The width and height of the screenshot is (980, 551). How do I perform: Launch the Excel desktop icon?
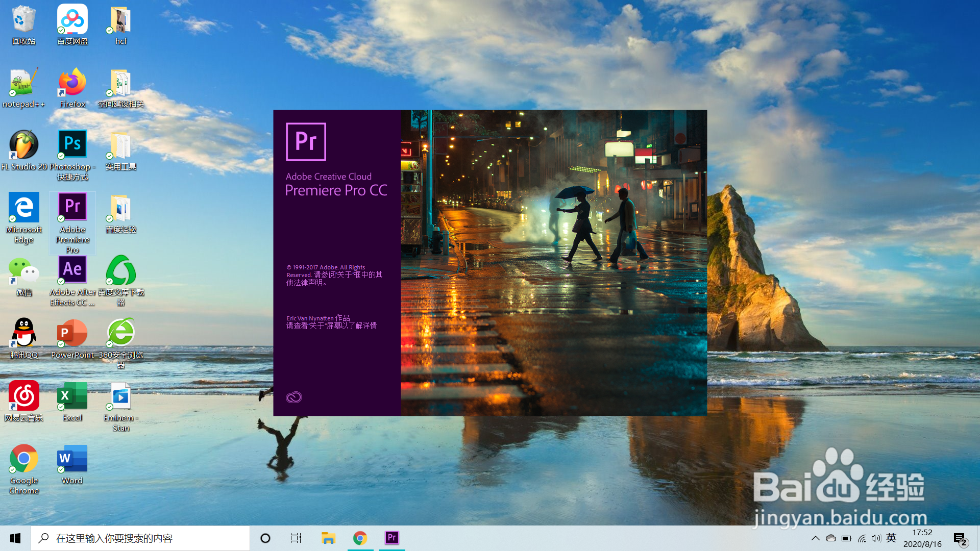pos(72,402)
